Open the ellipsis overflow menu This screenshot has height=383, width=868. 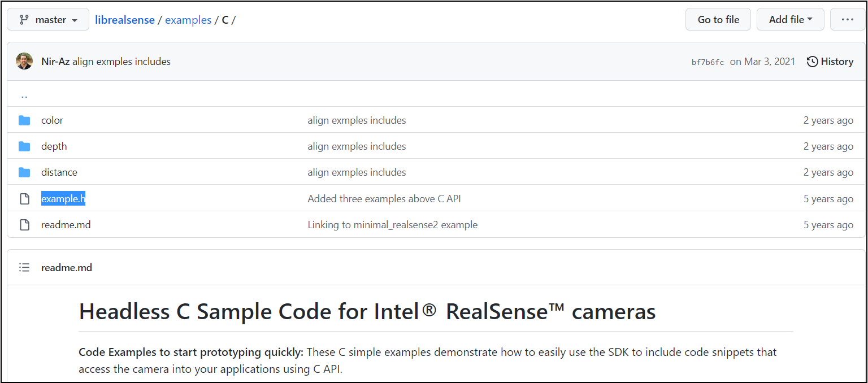[847, 19]
